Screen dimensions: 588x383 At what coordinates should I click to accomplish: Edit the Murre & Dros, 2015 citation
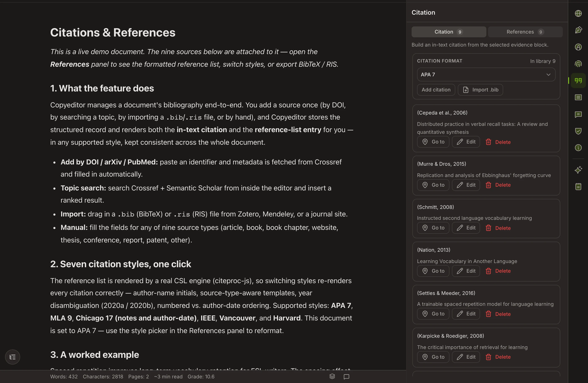point(466,185)
